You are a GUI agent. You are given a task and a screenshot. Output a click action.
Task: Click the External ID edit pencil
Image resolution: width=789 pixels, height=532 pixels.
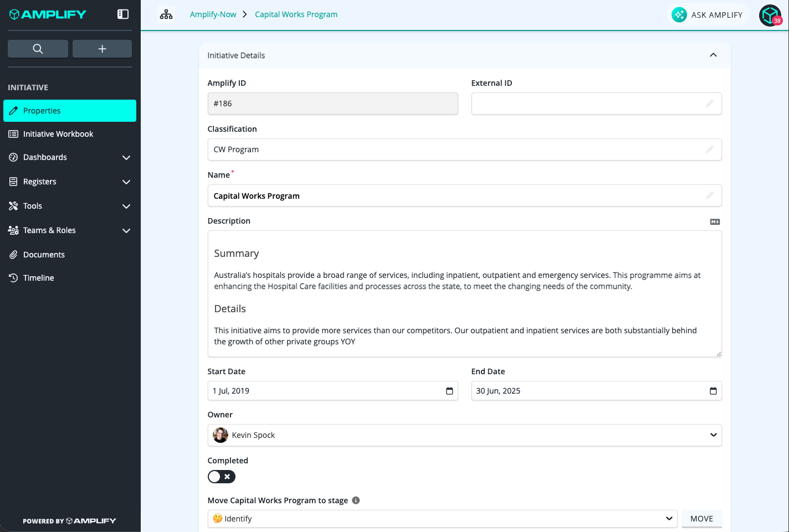coord(710,104)
